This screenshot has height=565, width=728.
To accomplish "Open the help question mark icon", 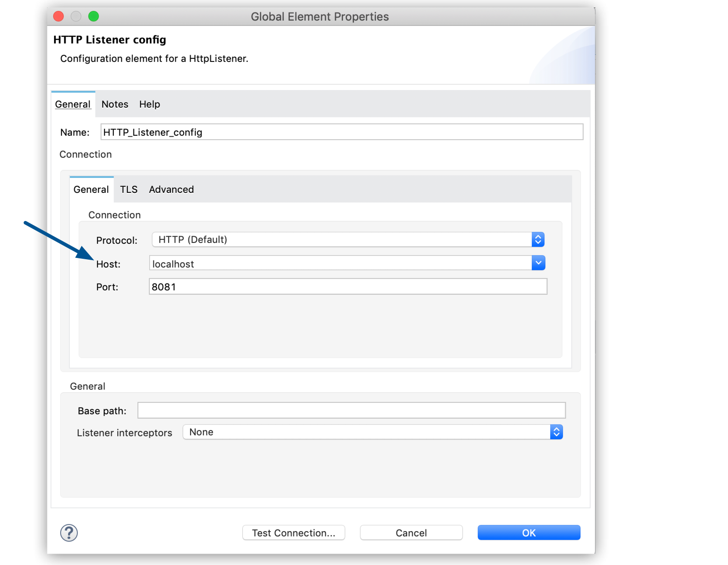I will [x=68, y=533].
